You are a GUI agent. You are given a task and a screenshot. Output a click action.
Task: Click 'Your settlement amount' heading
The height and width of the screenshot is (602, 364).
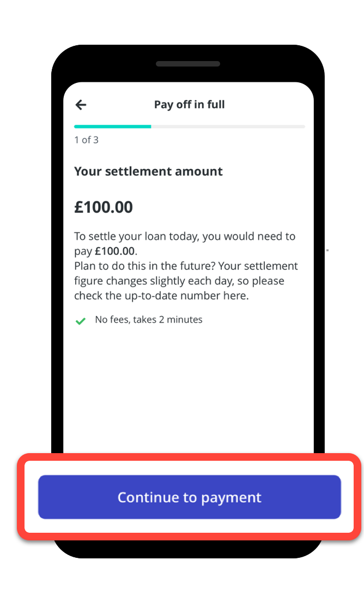coord(148,171)
